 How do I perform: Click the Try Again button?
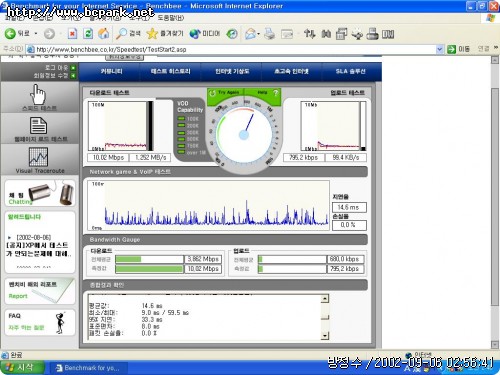[225, 93]
